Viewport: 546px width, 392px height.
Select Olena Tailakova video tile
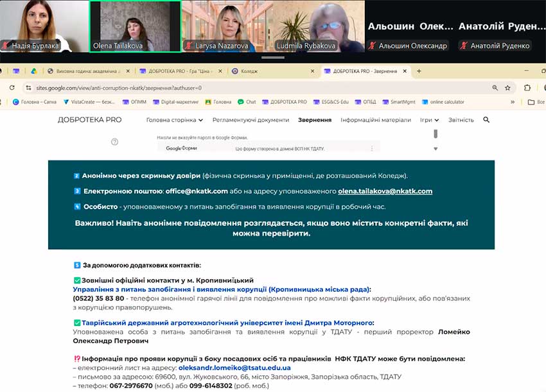tap(135, 26)
